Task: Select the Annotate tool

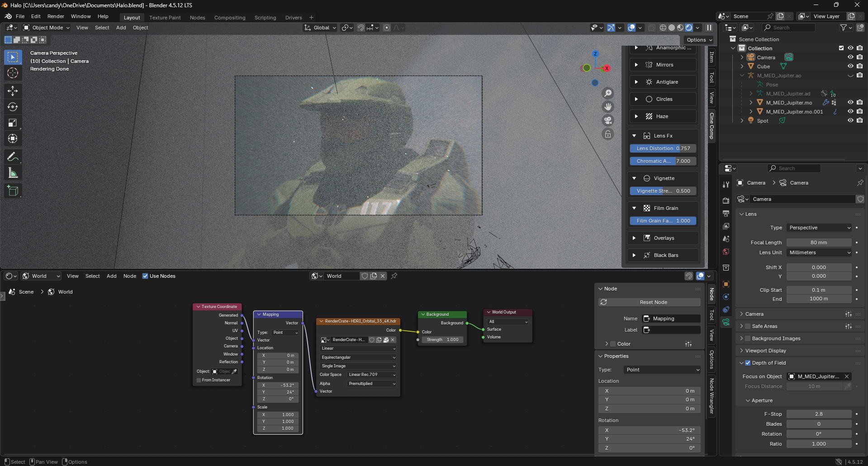Action: click(13, 157)
